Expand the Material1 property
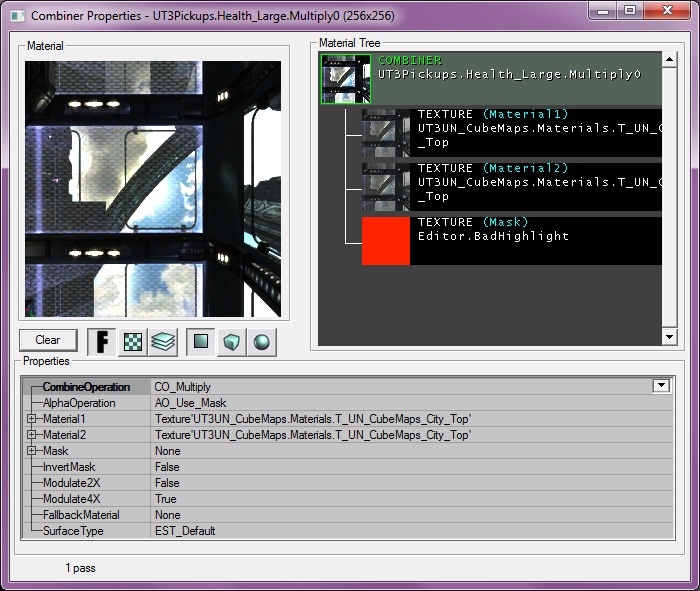700x591 pixels. point(32,419)
